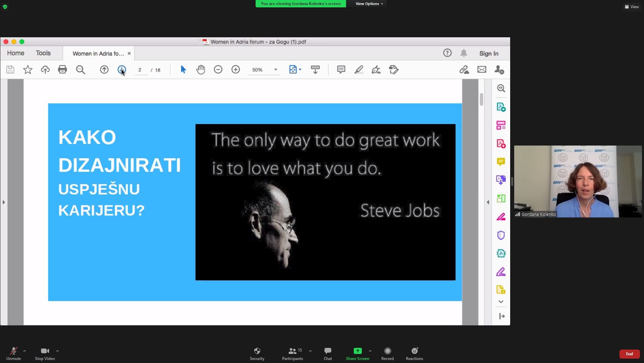This screenshot has height=363, width=644.
Task: Open Export PDF tool in right sidebar
Action: coord(501,107)
